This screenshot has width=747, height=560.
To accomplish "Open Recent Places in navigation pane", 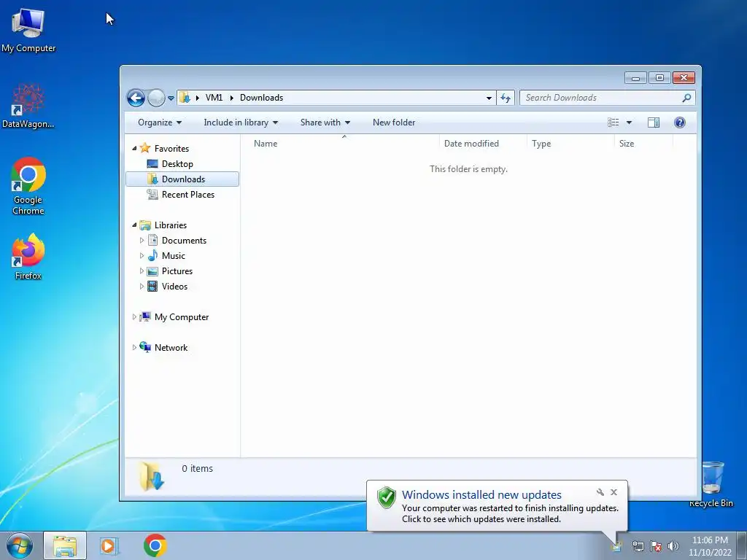I will coord(188,194).
